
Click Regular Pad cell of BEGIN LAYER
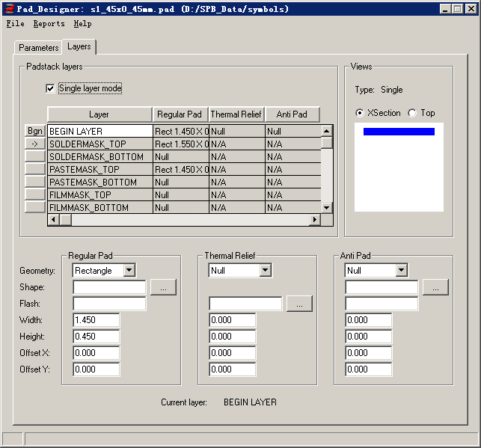point(181,131)
